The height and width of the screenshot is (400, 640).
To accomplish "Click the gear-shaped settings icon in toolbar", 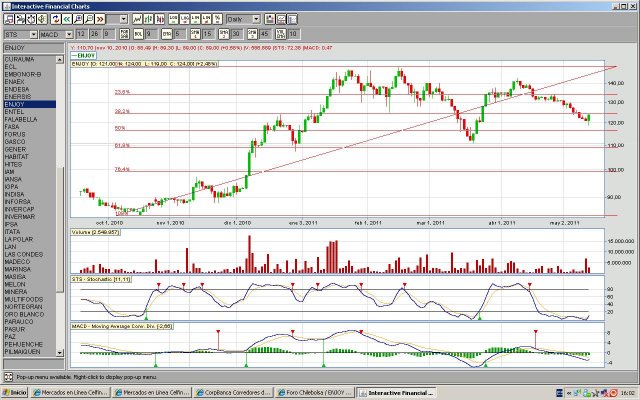I will pyautogui.click(x=31, y=19).
